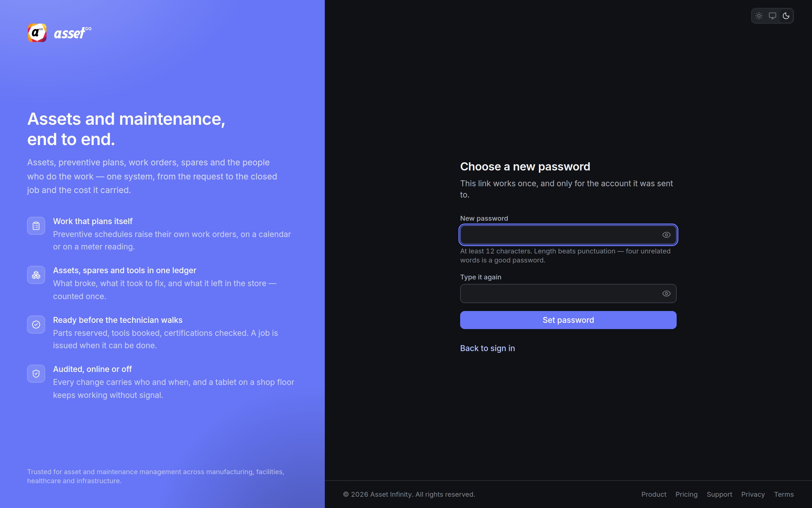The height and width of the screenshot is (508, 812).
Task: Click clipboard icon beside Work that plans itself
Action: 36,226
